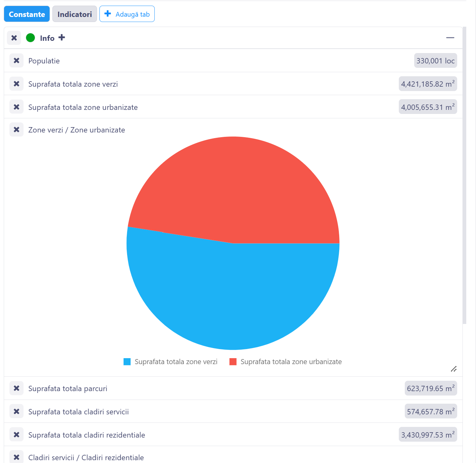Toggle zone urbanizate legend entry

click(286, 362)
